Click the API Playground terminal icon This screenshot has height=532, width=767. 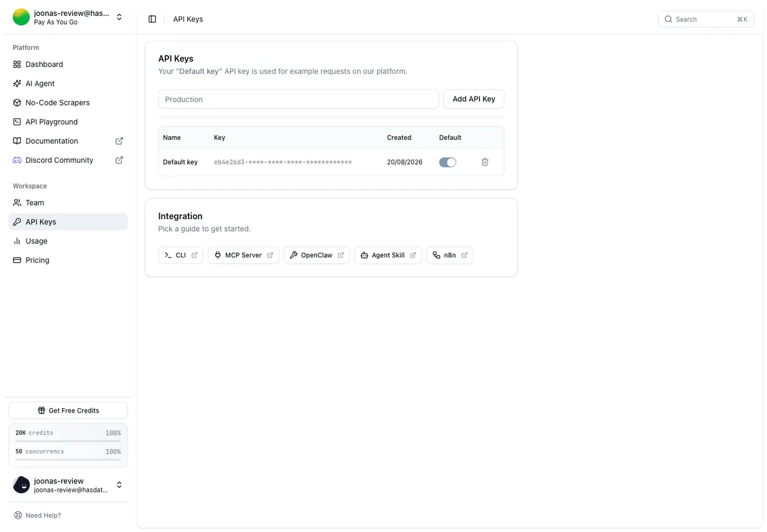pos(17,122)
